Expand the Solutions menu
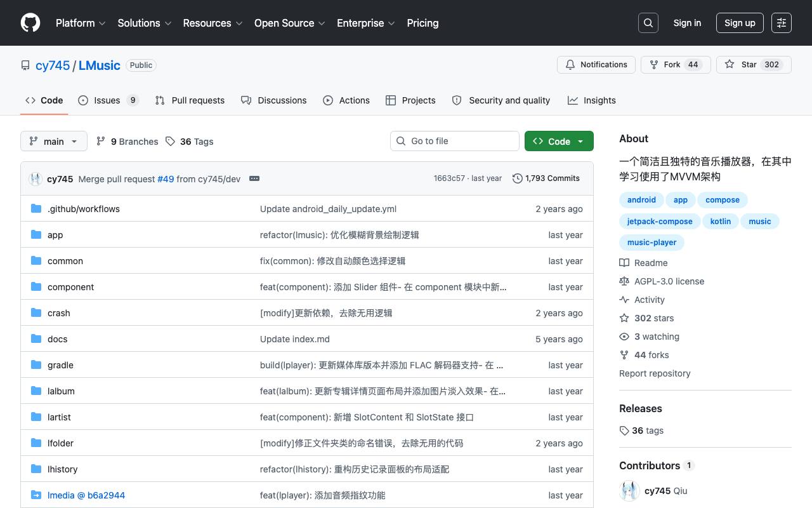Screen dimensions: 812x508 point(145,23)
